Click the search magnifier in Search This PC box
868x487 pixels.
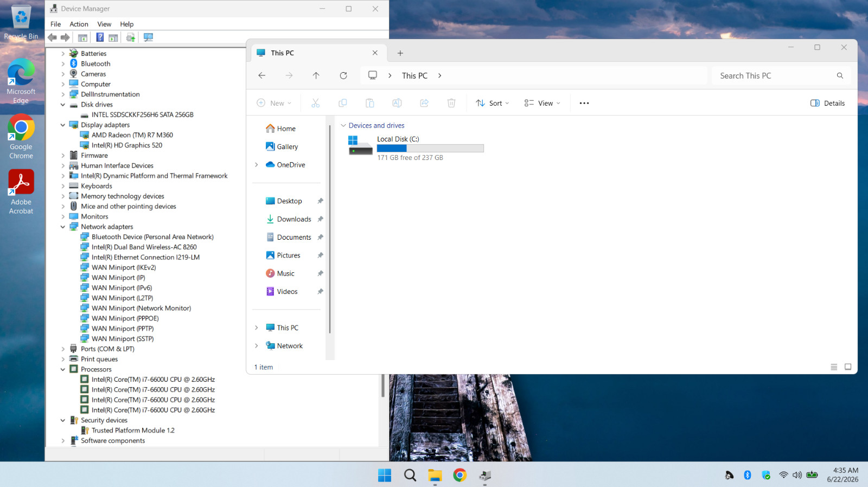coord(840,76)
